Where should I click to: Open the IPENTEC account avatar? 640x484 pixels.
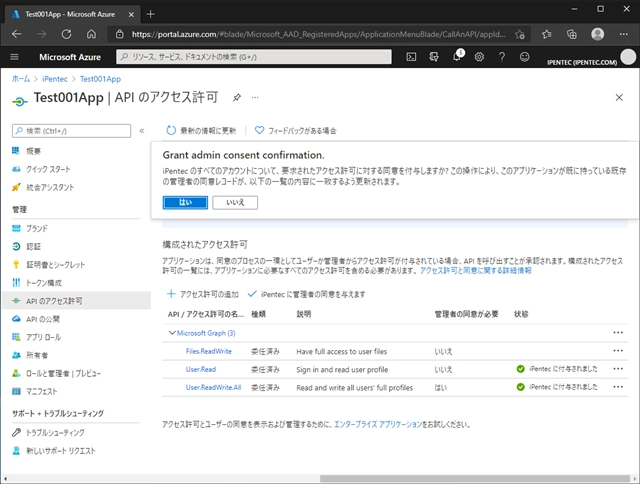tap(628, 57)
